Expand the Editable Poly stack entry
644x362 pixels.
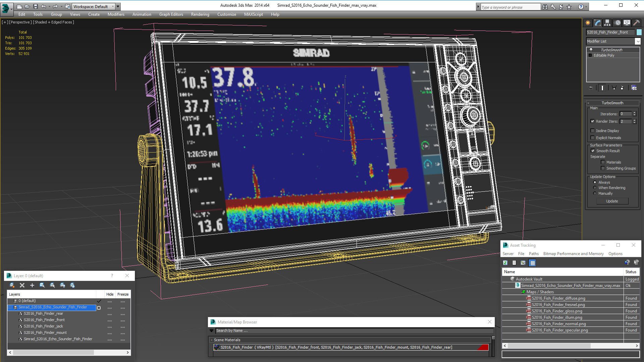[590, 55]
